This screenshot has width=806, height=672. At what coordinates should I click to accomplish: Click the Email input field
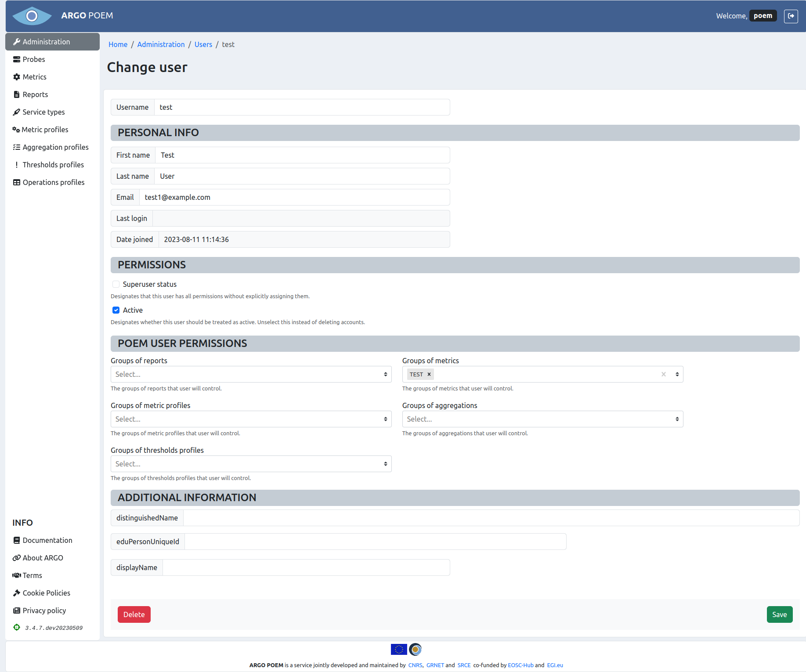294,197
